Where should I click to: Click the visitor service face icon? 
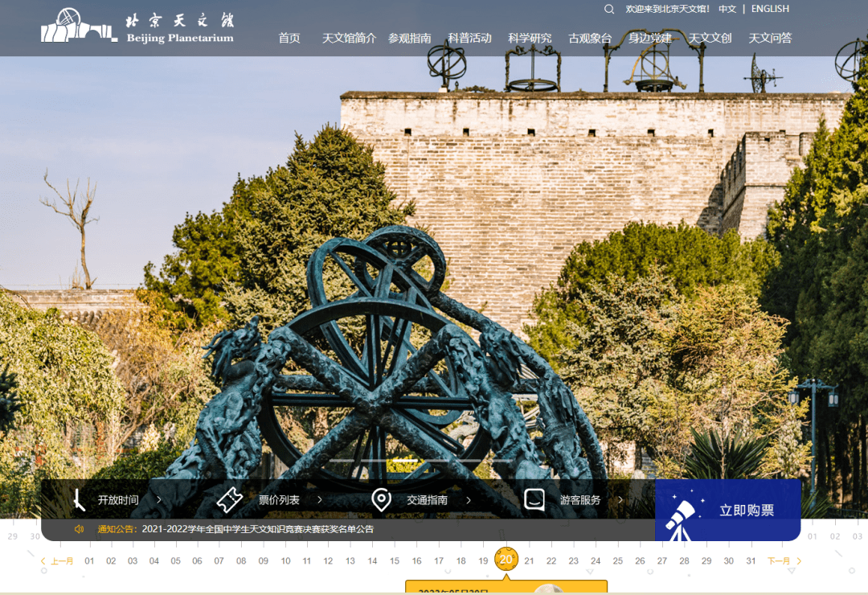(534, 499)
